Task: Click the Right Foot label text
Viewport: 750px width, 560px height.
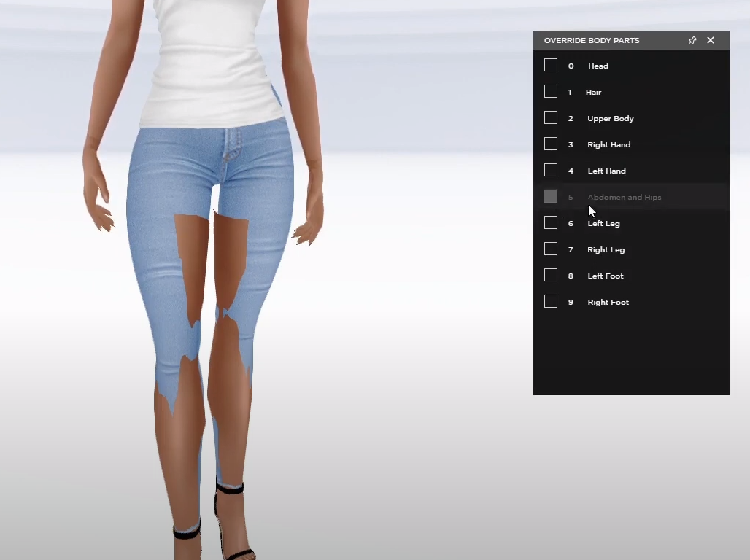Action: tap(608, 301)
